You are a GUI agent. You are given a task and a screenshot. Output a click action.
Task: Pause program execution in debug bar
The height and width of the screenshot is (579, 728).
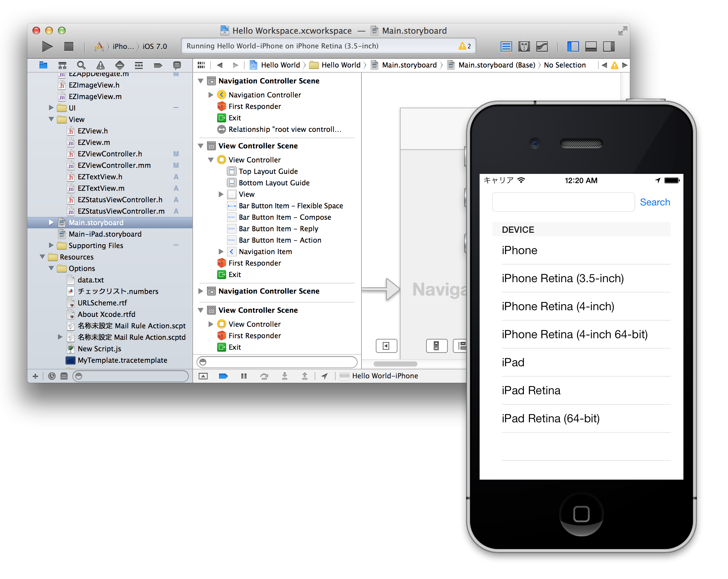244,376
